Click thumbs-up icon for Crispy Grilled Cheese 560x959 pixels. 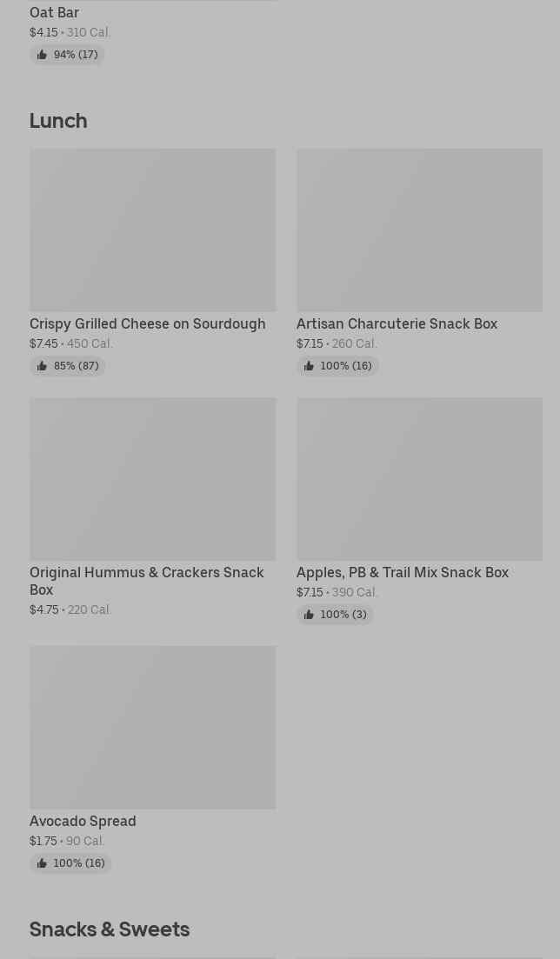tap(42, 366)
